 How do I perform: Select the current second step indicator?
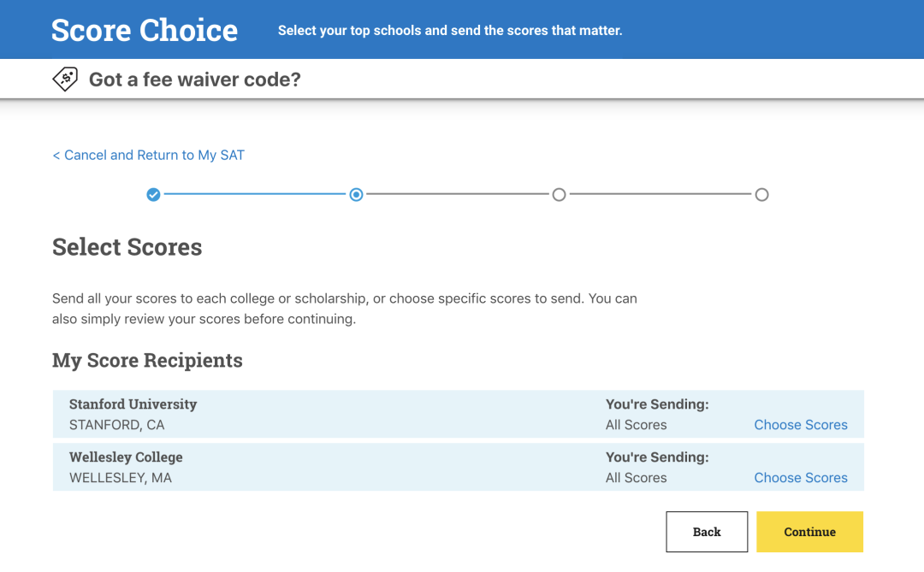[356, 195]
